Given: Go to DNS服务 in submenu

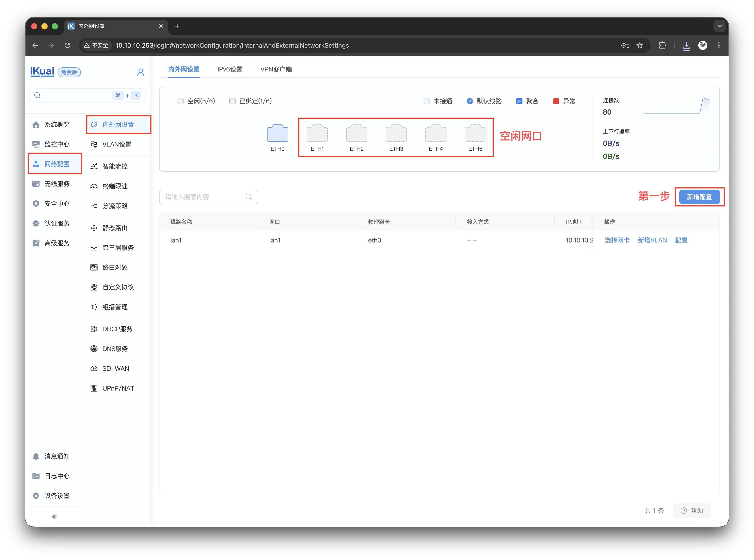Looking at the screenshot, I should (x=115, y=349).
